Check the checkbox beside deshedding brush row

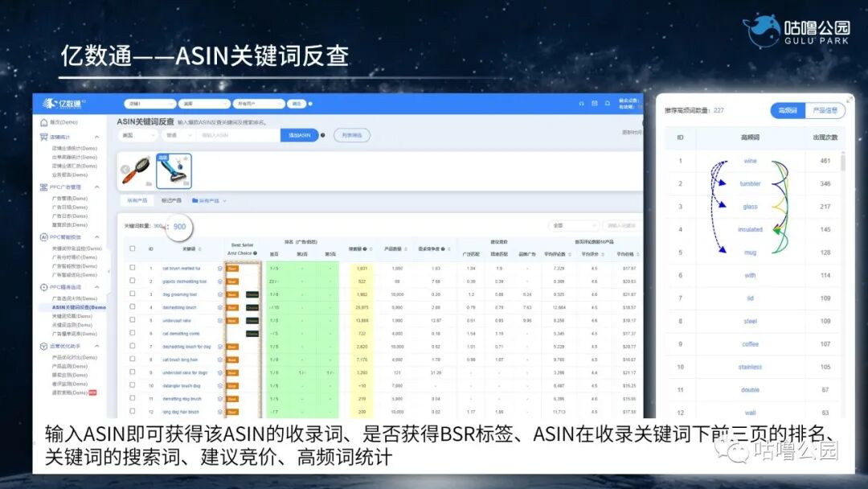pyautogui.click(x=132, y=306)
